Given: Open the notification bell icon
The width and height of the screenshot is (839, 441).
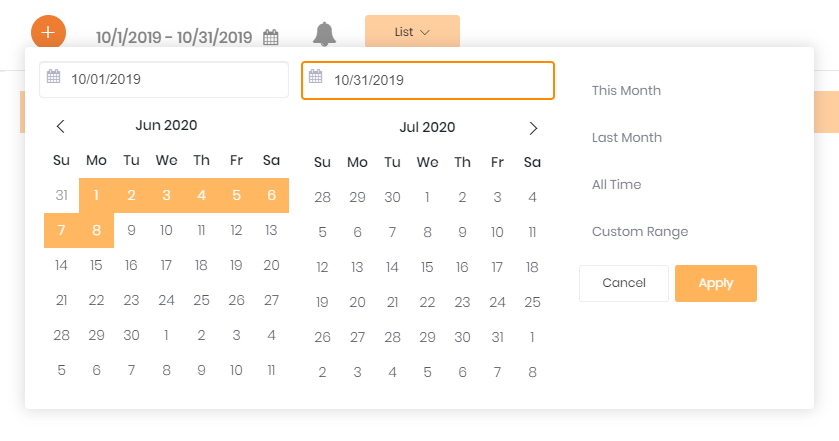Looking at the screenshot, I should pyautogui.click(x=324, y=34).
